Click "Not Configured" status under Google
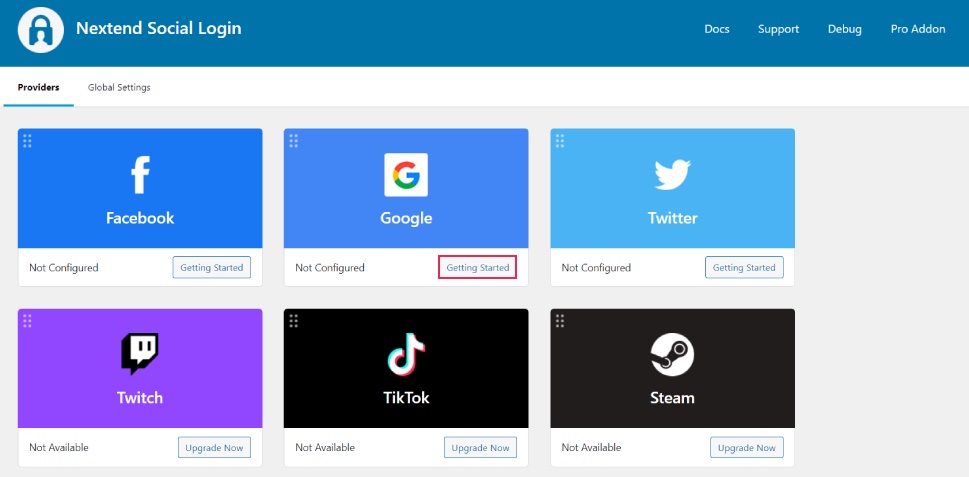This screenshot has width=969, height=477. click(x=330, y=268)
